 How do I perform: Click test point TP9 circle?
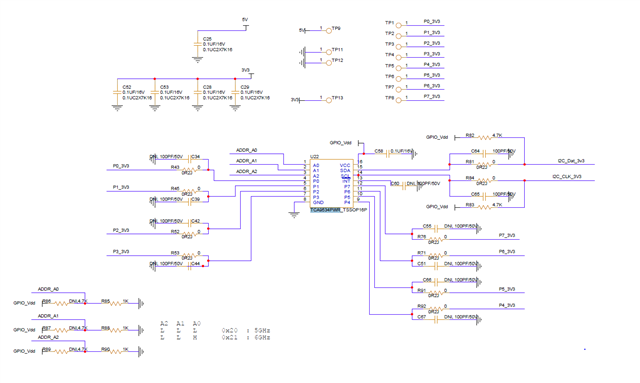(x=329, y=31)
